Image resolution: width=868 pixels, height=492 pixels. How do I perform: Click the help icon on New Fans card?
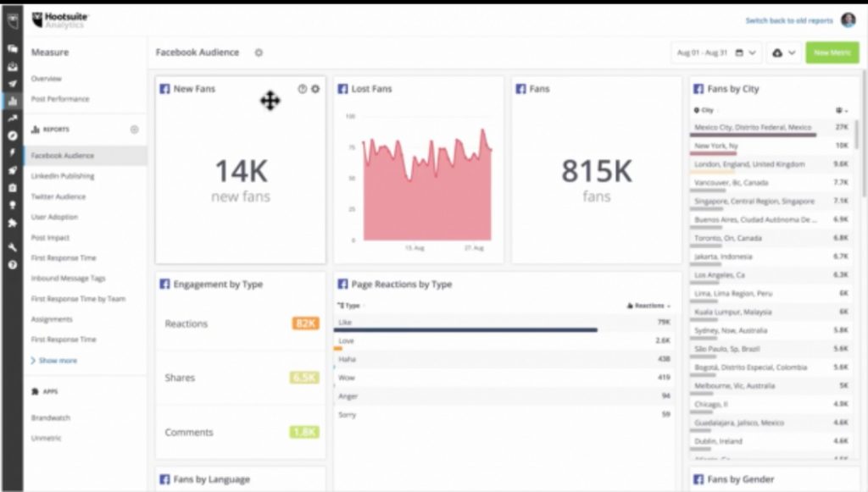pos(303,89)
